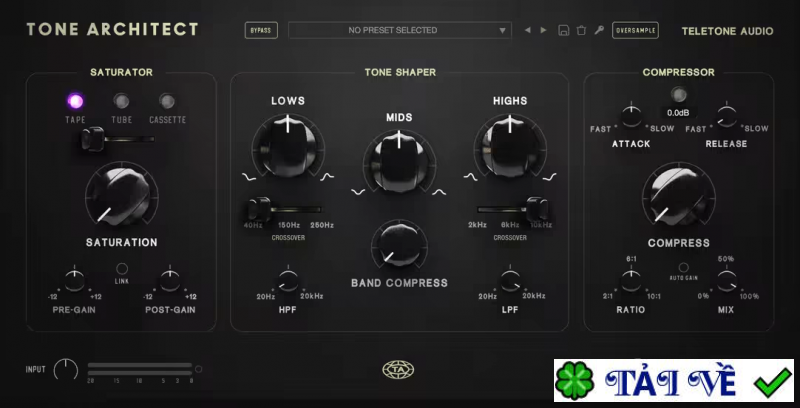The image size is (800, 408).
Task: Click the LPF knob
Action: coord(510,281)
